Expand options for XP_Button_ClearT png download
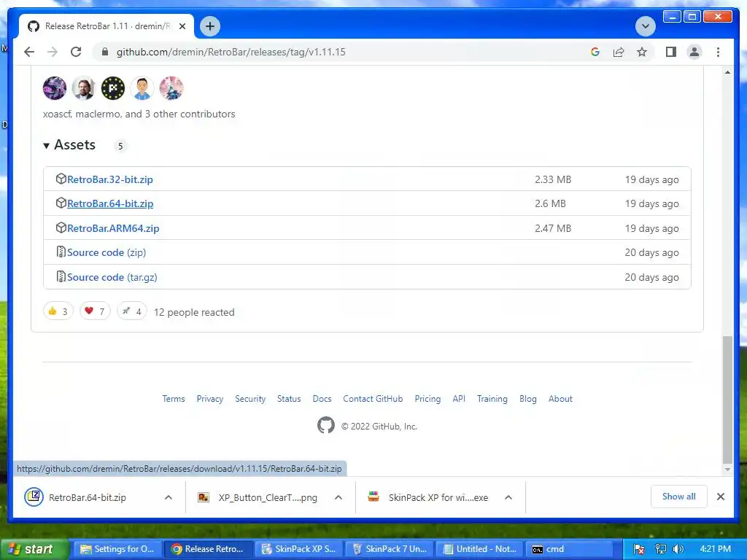The image size is (747, 560). pyautogui.click(x=338, y=497)
